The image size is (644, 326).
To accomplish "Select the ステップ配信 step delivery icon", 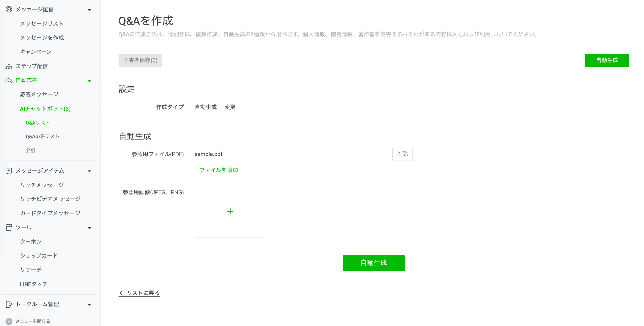I will click(x=8, y=66).
